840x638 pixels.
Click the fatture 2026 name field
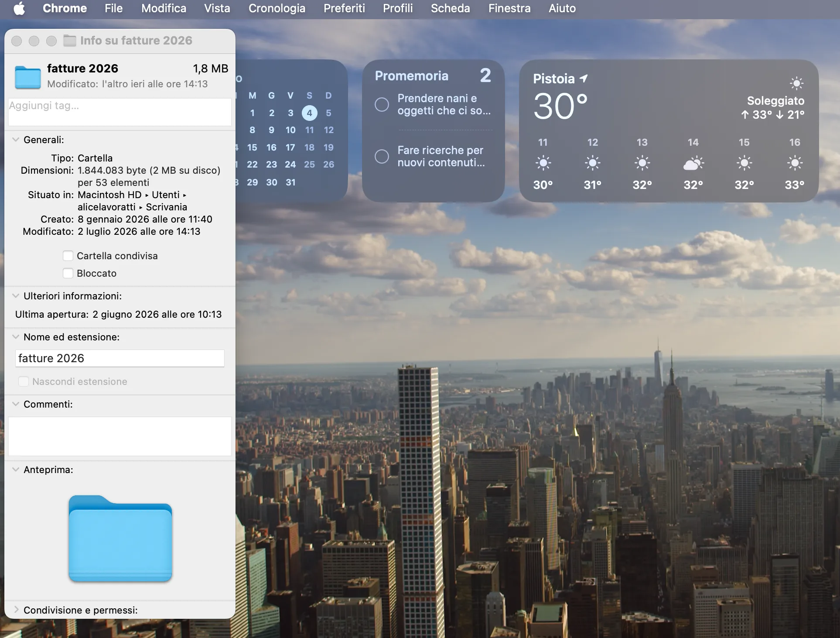[120, 358]
